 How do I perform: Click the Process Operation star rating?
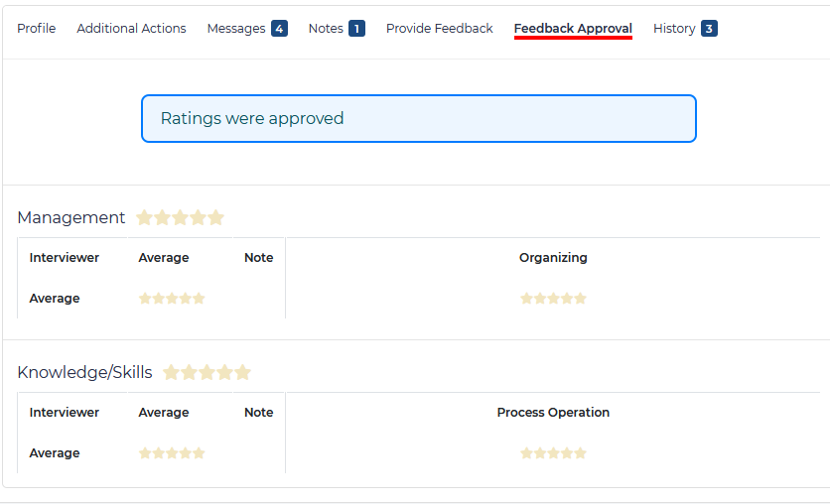[x=553, y=453]
